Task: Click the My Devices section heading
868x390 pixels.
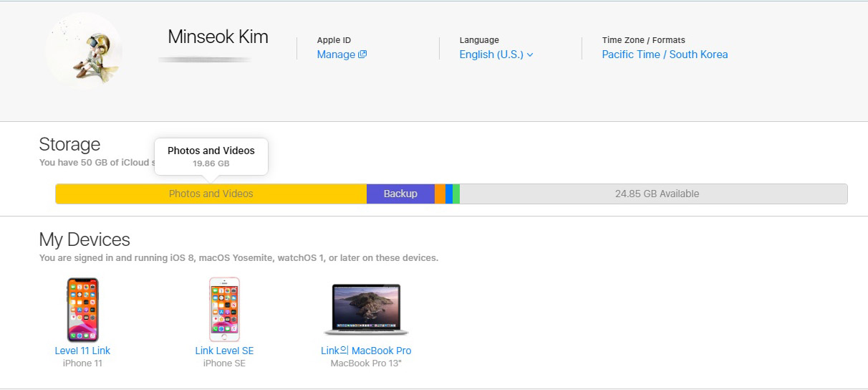Action: point(85,239)
